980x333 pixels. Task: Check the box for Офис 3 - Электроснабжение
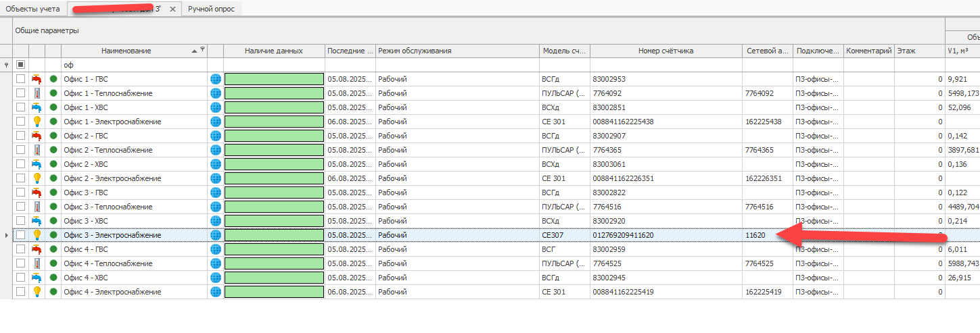(21, 235)
